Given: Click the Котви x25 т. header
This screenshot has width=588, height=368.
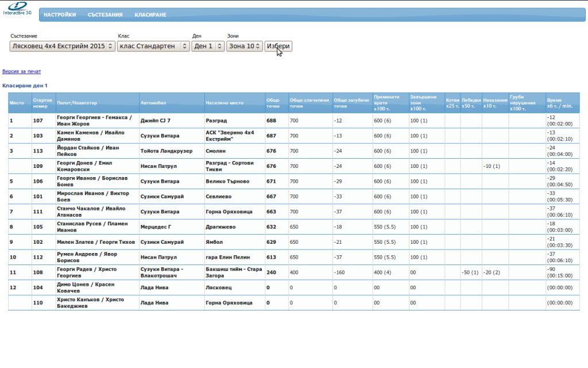Looking at the screenshot, I should [x=452, y=103].
